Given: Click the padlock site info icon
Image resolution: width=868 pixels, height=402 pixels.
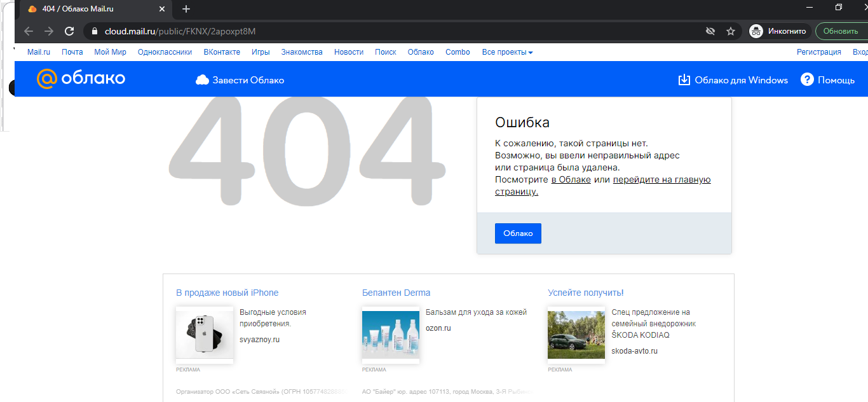Looking at the screenshot, I should 94,31.
